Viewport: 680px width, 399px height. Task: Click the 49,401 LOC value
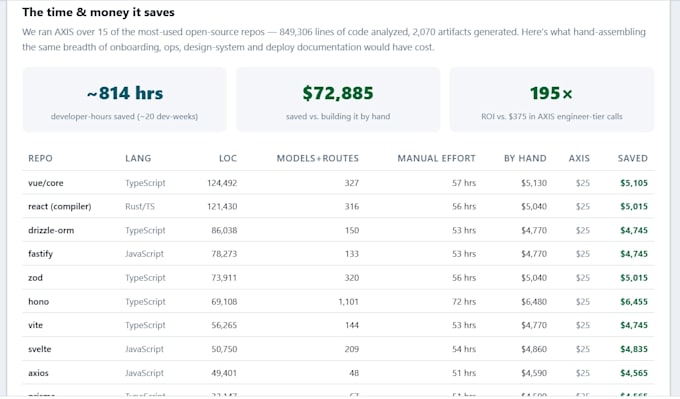(224, 373)
